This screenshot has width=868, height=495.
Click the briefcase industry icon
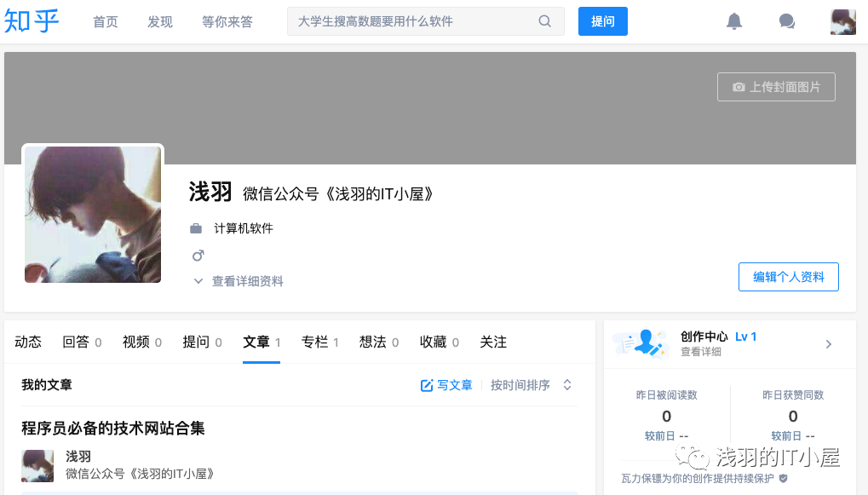pos(196,228)
